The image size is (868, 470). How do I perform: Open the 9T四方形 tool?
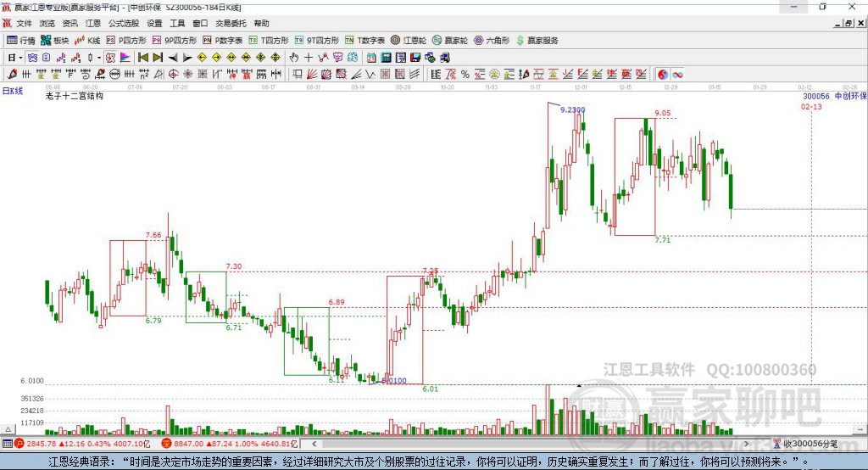coord(317,41)
